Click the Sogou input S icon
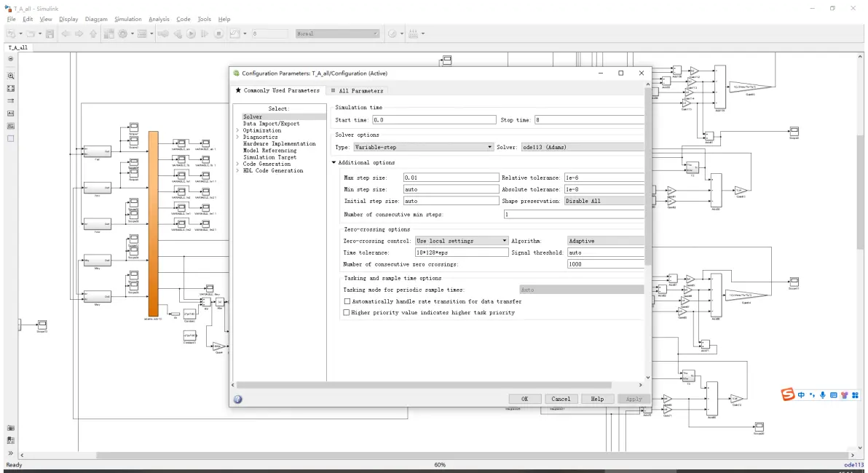 pos(788,394)
